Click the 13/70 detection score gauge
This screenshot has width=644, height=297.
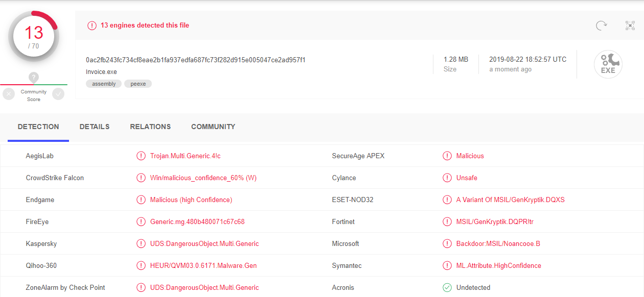34,37
